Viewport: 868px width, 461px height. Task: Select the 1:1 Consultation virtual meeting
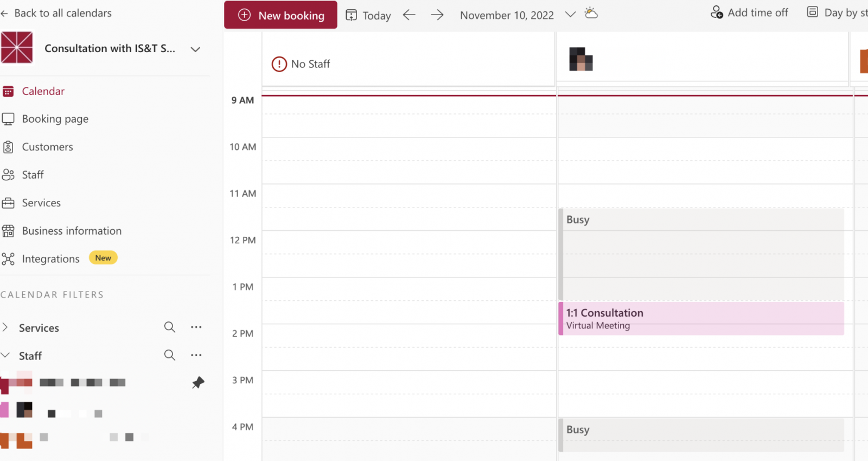700,318
